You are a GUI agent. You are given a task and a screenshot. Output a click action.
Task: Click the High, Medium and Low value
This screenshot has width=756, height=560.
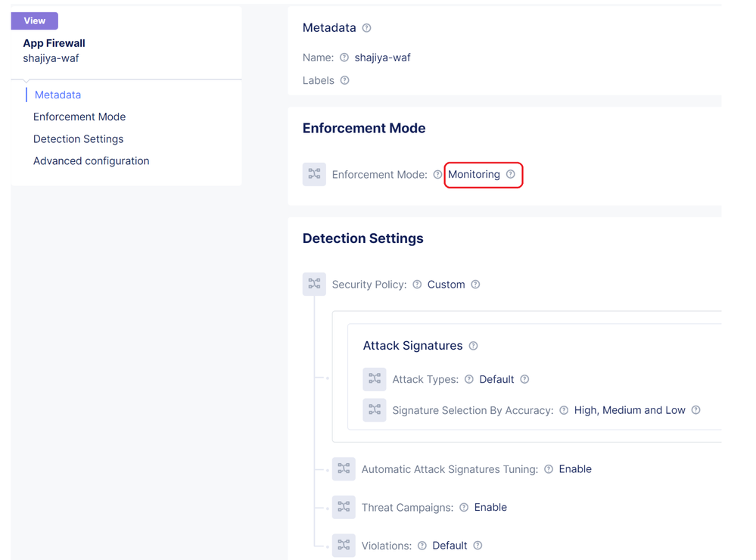tap(630, 410)
